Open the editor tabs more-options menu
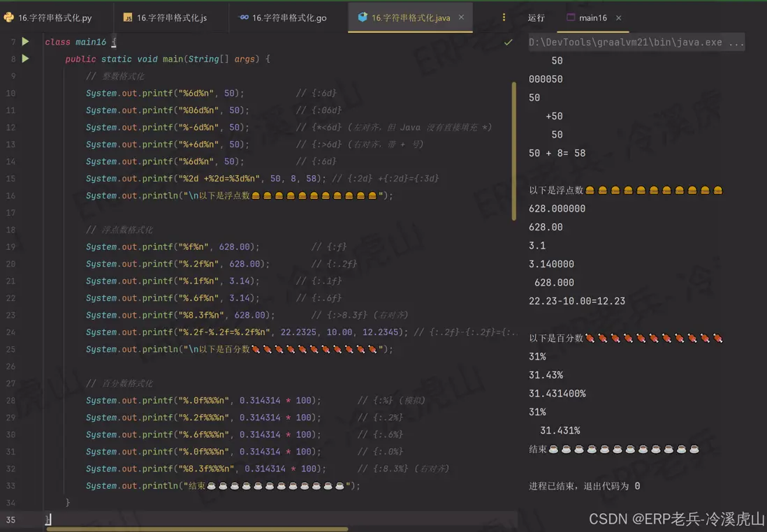The image size is (767, 532). click(504, 17)
